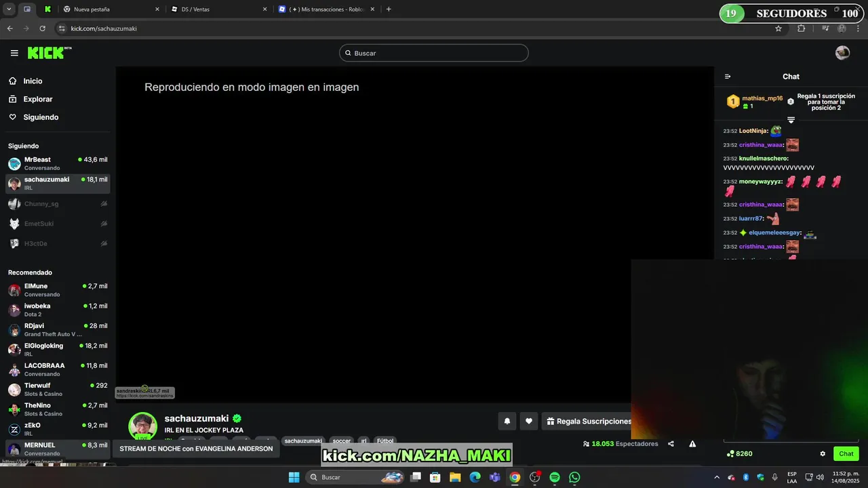The image size is (868, 488).
Task: Click the Kick logo
Action: 50,53
